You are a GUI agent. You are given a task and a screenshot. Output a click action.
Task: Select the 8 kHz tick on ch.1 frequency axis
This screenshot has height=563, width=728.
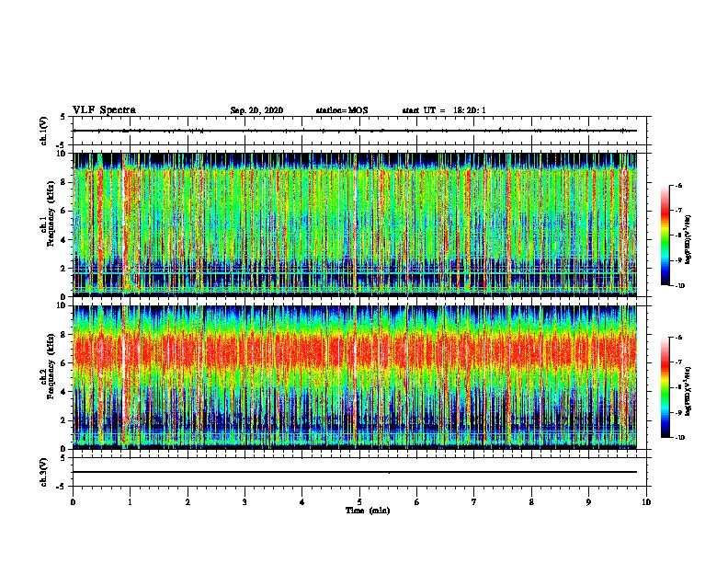point(63,182)
